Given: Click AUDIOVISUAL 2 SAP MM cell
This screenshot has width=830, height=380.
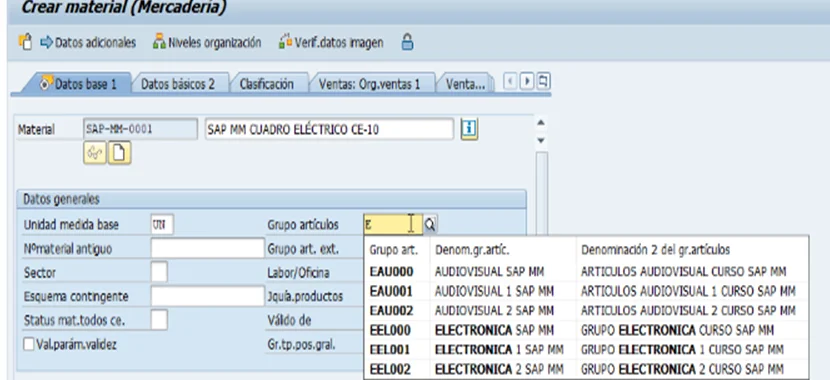Looking at the screenshot, I should pos(494,311).
